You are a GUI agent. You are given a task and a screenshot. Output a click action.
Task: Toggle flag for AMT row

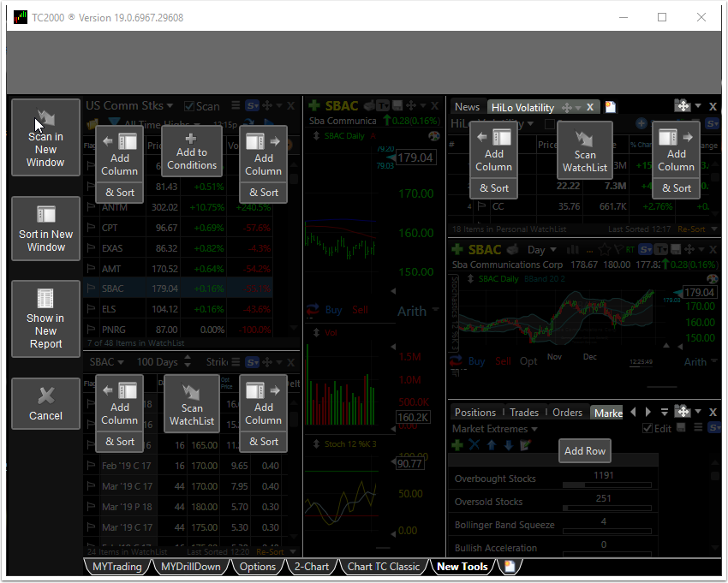pos(91,268)
